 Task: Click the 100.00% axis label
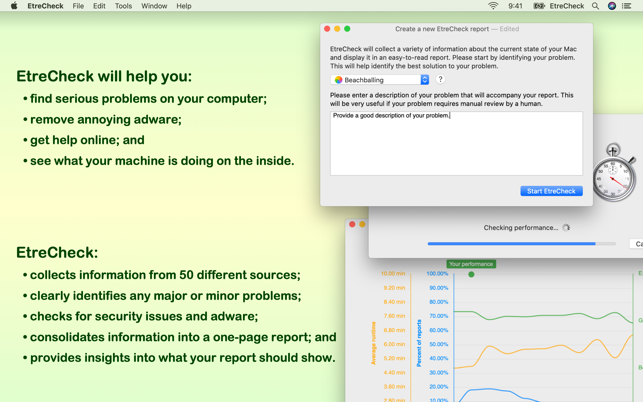point(437,274)
